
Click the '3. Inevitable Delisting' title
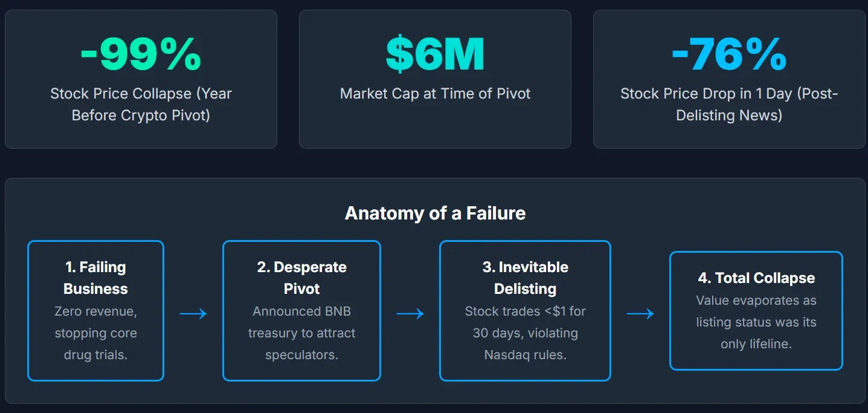tap(525, 278)
